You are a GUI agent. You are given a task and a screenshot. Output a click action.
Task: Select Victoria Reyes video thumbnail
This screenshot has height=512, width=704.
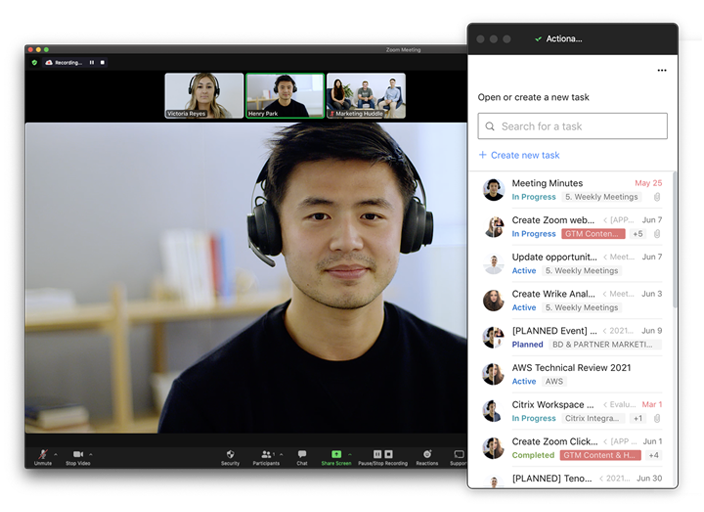(x=204, y=96)
